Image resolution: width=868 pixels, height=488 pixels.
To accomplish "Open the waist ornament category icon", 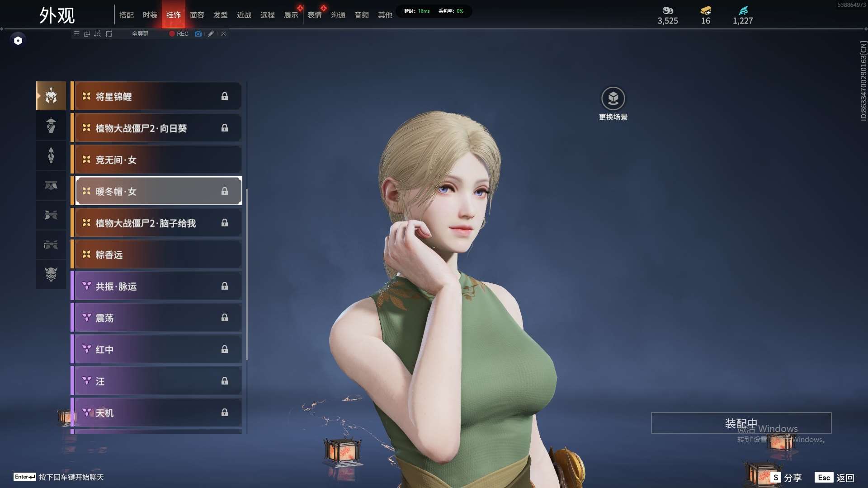I will click(x=51, y=185).
